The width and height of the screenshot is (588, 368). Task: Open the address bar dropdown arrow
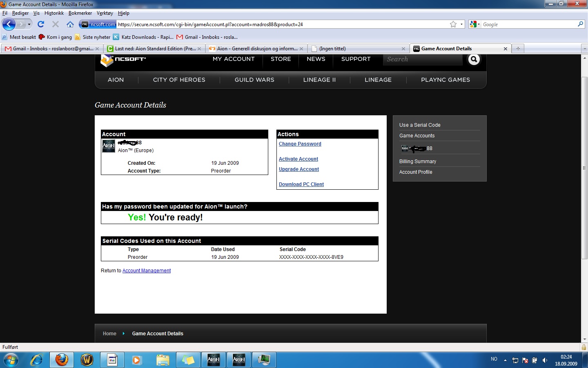[x=462, y=24]
